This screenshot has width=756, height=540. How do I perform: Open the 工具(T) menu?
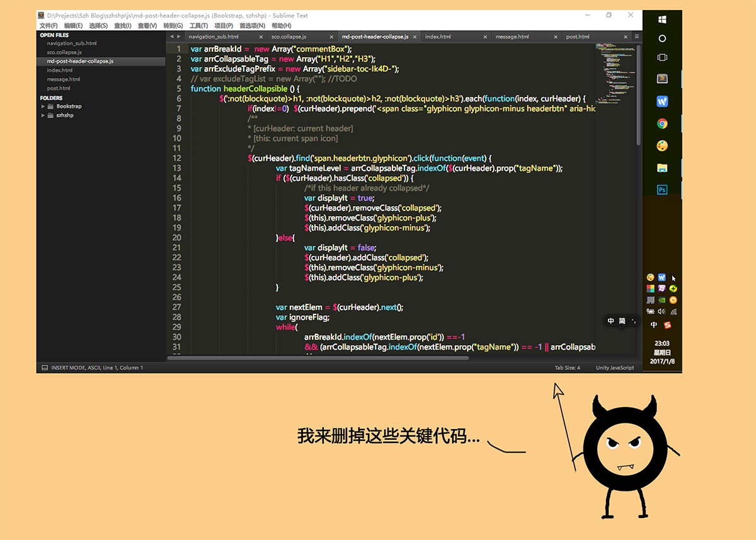[x=198, y=26]
